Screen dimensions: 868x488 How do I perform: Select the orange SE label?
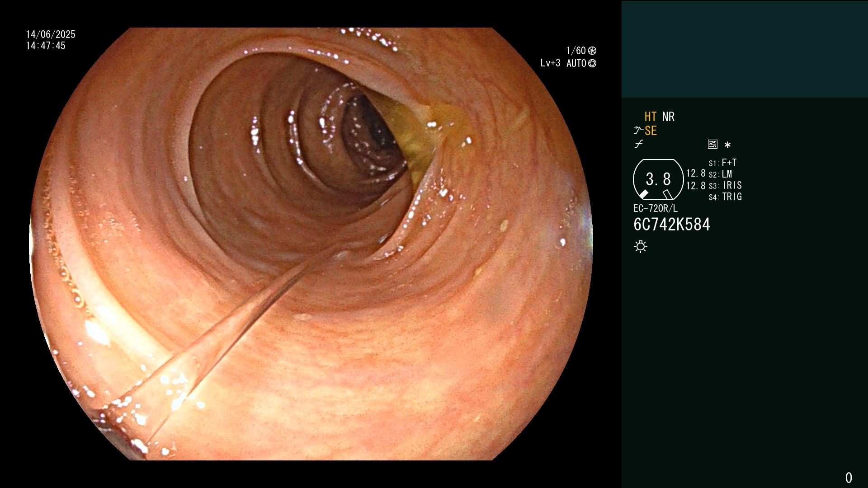click(651, 131)
